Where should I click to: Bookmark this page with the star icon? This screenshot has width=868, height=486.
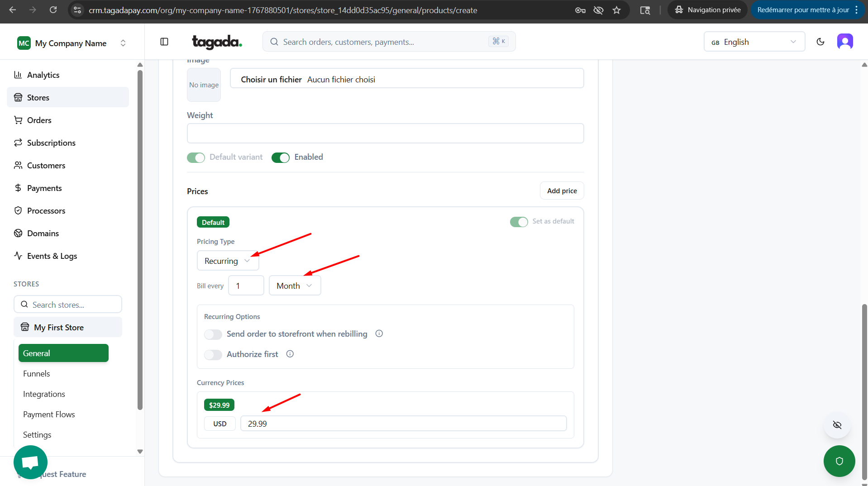point(616,10)
